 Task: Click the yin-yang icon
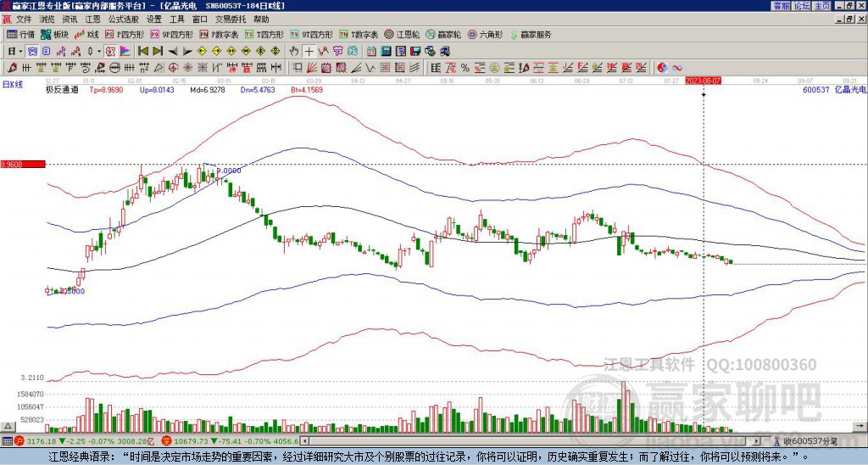click(662, 68)
